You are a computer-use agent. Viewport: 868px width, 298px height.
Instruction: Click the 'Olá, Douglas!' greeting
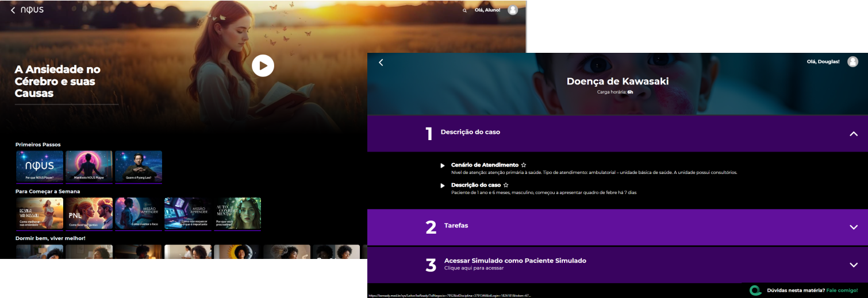tap(823, 61)
